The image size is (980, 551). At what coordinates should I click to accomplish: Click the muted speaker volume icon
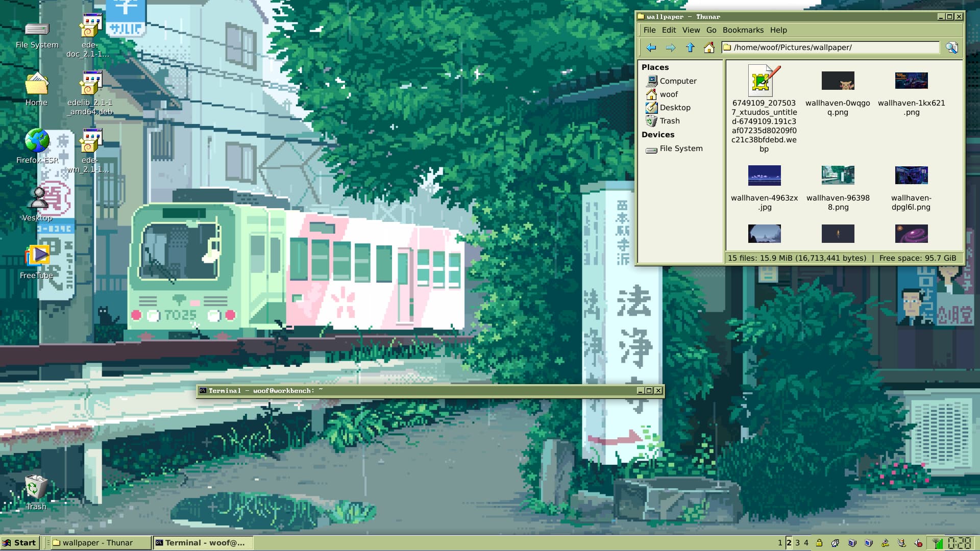[918, 543]
